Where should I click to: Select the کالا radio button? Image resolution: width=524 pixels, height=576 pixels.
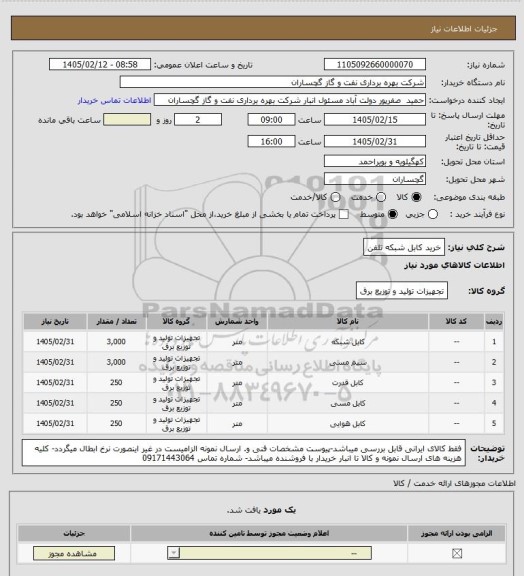416,197
